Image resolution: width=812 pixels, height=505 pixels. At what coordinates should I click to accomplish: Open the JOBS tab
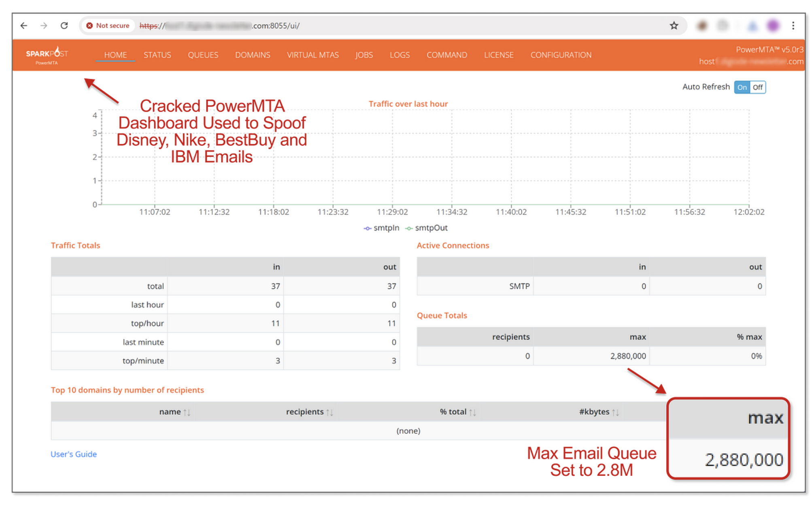tap(364, 55)
